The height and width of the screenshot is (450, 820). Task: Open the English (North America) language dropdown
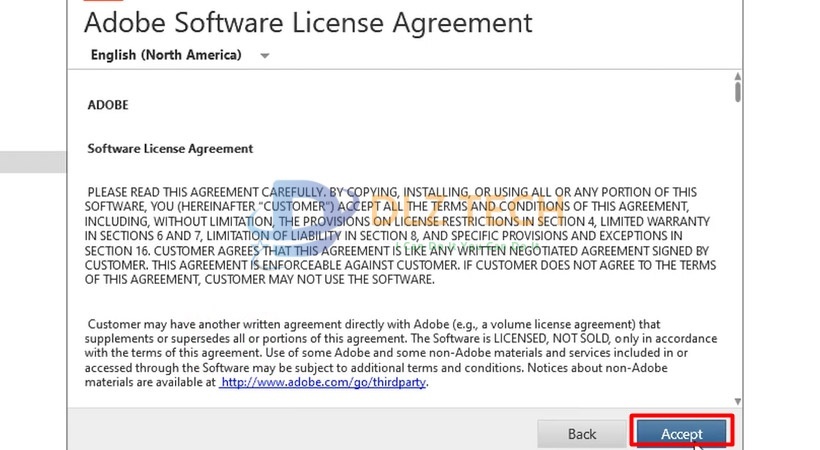(x=166, y=55)
